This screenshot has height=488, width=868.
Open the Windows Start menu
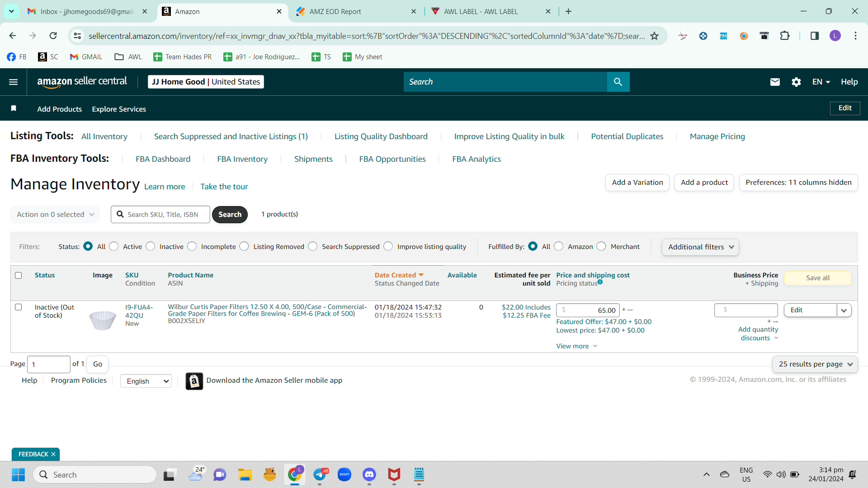pyautogui.click(x=18, y=474)
